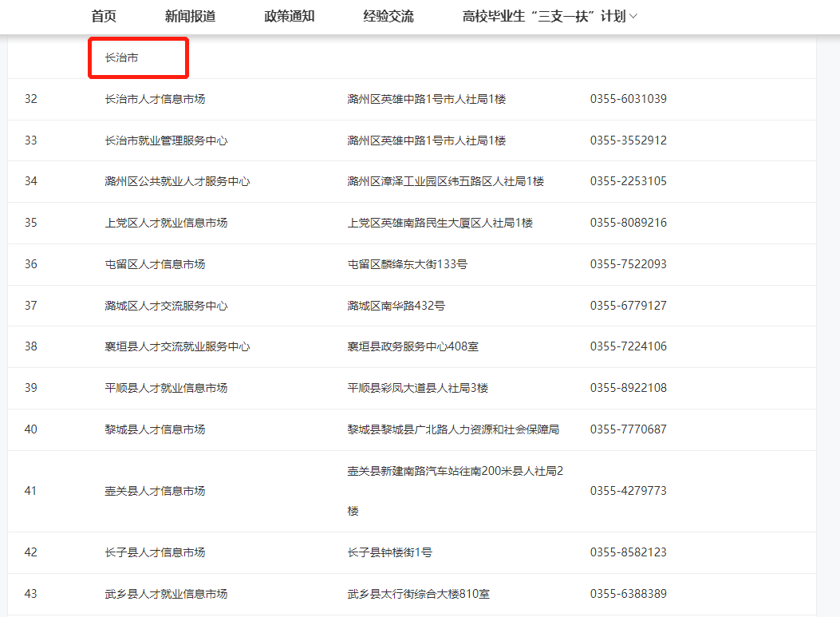The width and height of the screenshot is (840, 617).
Task: Click the 襄垣县政务服务中心408室 address
Action: point(413,346)
